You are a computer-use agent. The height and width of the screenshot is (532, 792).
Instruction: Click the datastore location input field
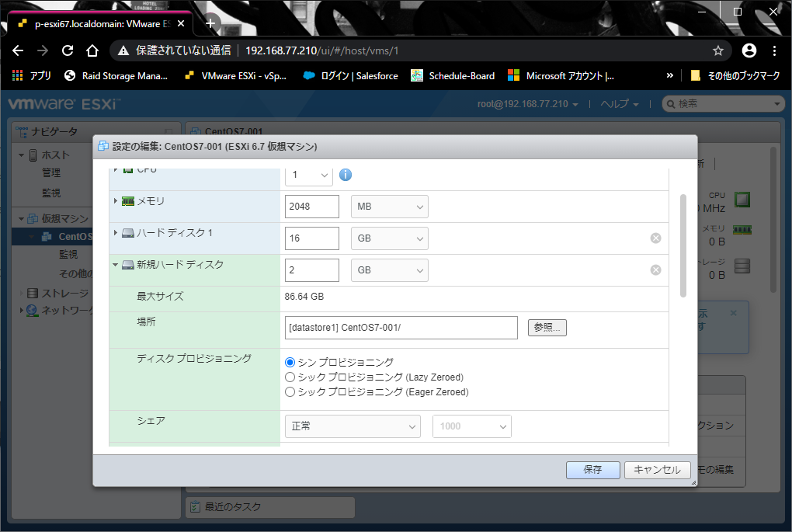401,328
